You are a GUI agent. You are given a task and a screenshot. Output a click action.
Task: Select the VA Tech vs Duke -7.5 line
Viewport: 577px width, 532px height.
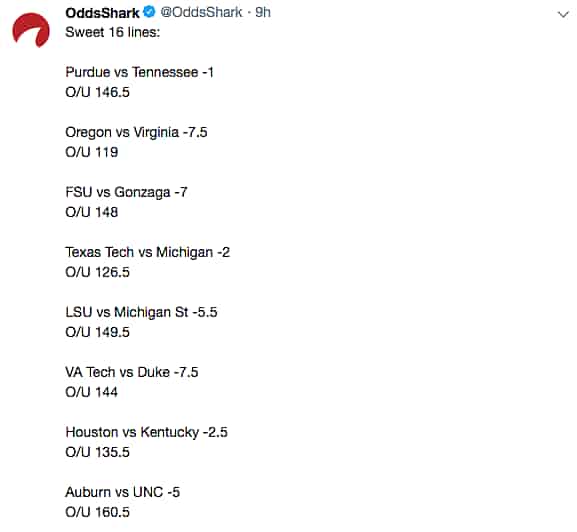[132, 372]
